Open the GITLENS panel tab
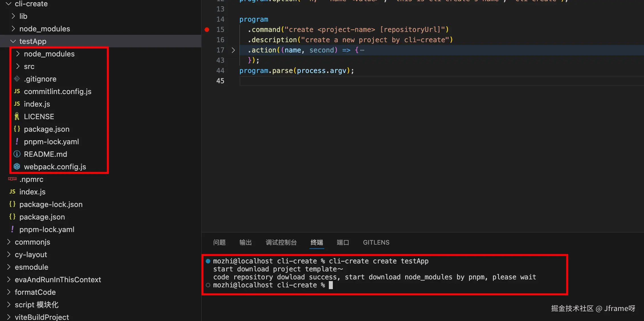 coord(376,242)
